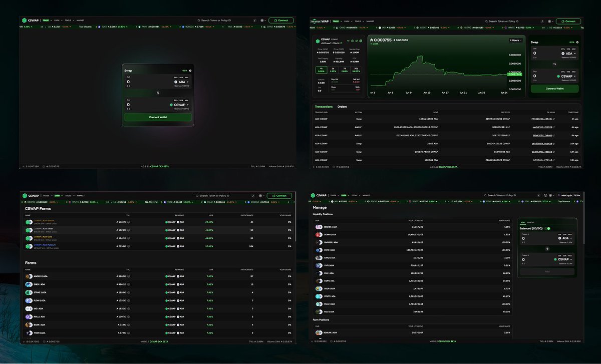
Task: Click the Connect button on the Farms page
Action: (x=279, y=196)
